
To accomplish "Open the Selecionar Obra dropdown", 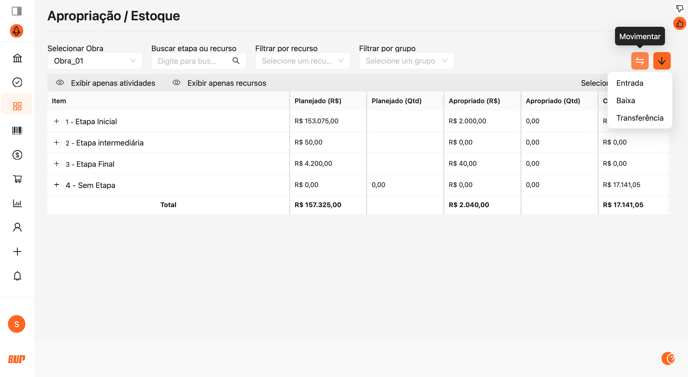I will pos(95,61).
